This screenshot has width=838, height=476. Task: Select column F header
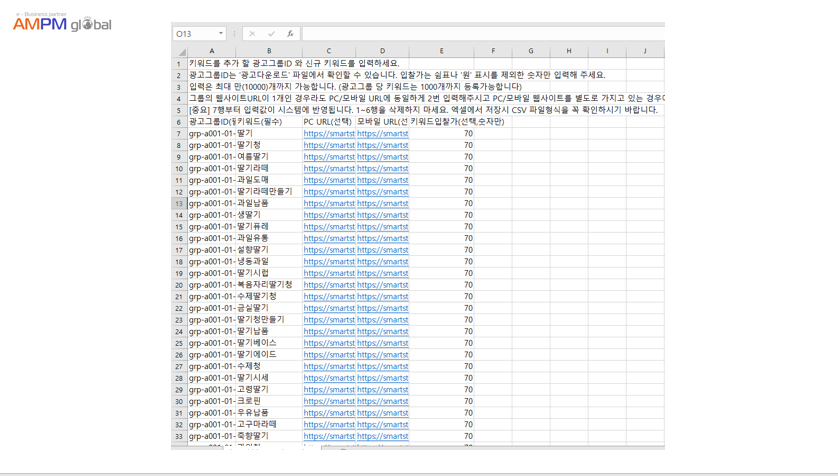click(493, 51)
